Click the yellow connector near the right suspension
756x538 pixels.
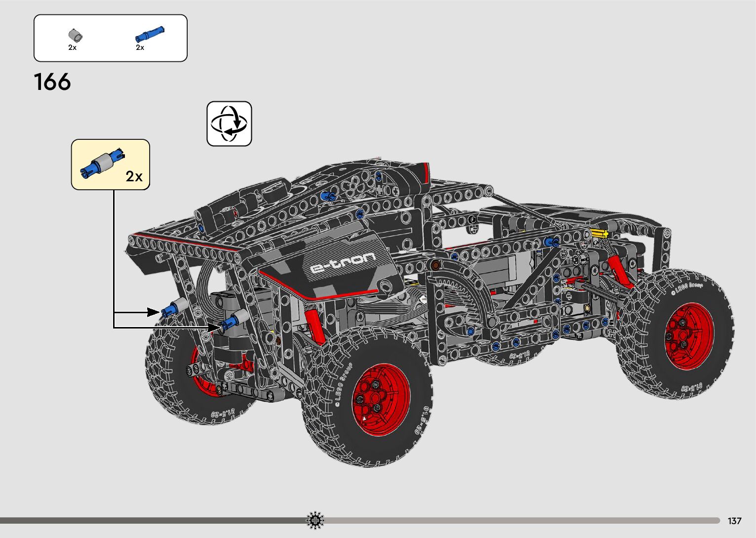pos(599,233)
